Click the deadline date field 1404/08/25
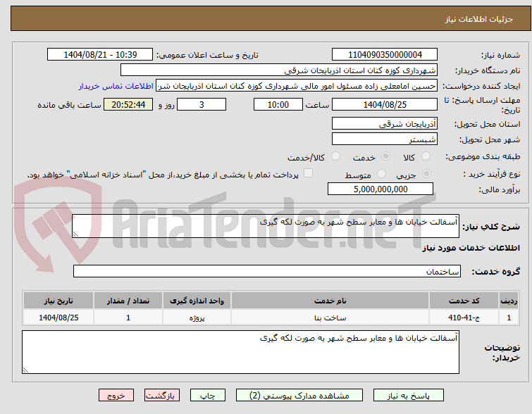532x414 pixels. pyautogui.click(x=385, y=104)
